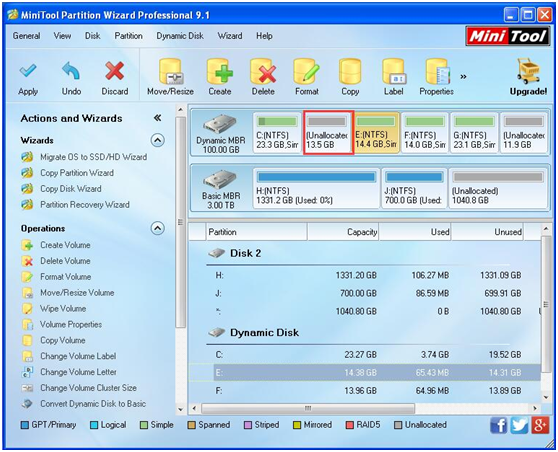The width and height of the screenshot is (558, 452).
Task: Expand more toolbar items chevron
Action: click(x=463, y=77)
